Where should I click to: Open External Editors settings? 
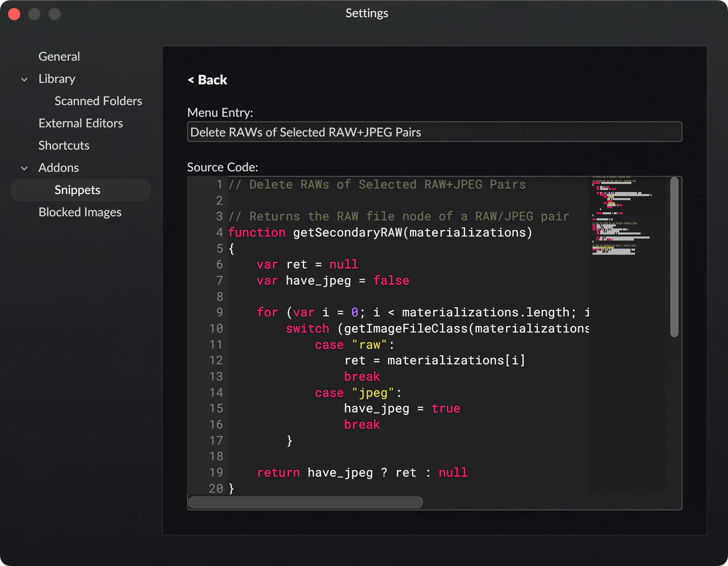[x=80, y=123]
